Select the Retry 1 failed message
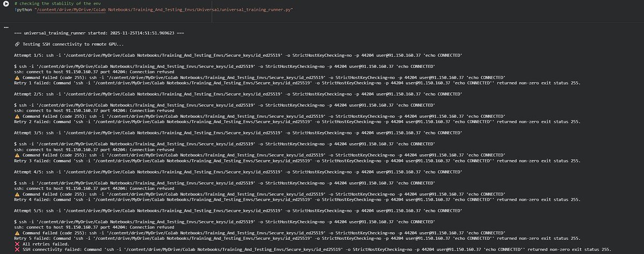The width and height of the screenshot is (644, 254). click(297, 83)
